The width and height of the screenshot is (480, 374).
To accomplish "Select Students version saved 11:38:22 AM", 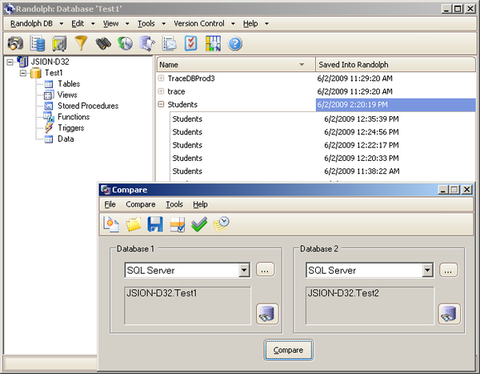I will coord(323,171).
